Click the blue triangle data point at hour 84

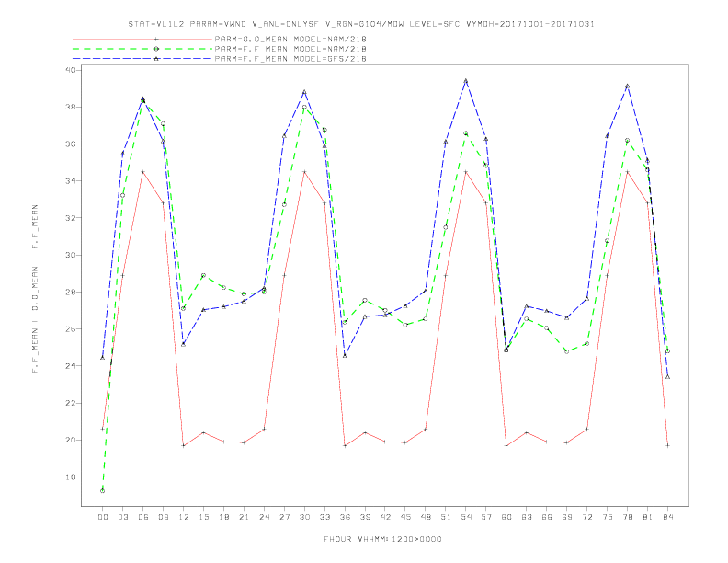(x=667, y=377)
